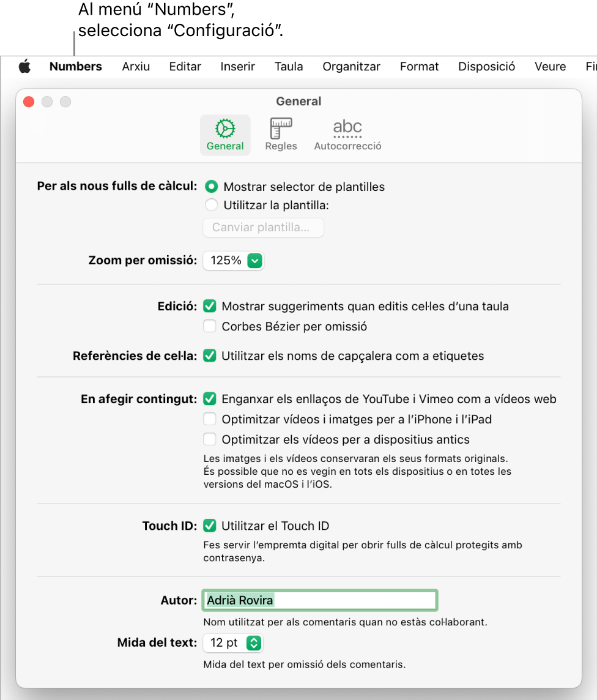Open the Format menu

[x=419, y=67]
